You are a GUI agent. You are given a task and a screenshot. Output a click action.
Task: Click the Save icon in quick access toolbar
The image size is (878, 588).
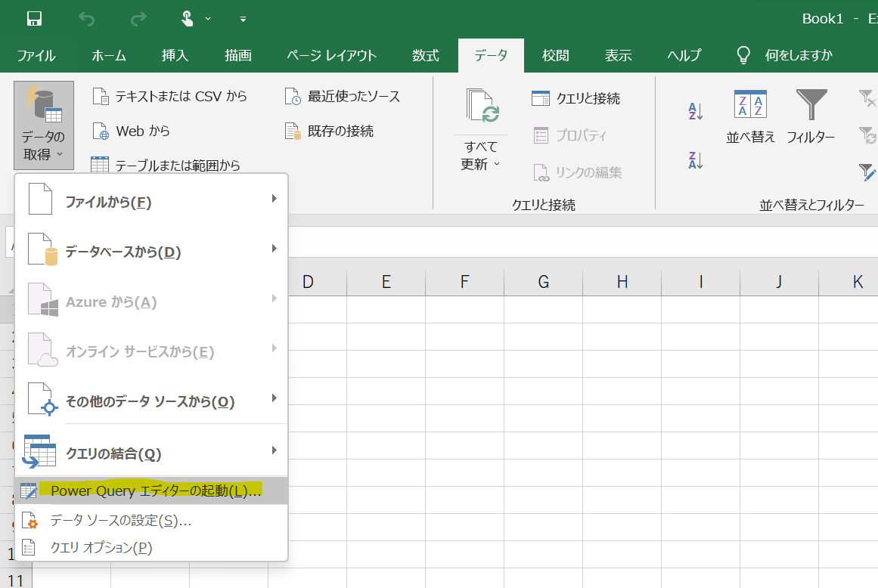tap(34, 19)
